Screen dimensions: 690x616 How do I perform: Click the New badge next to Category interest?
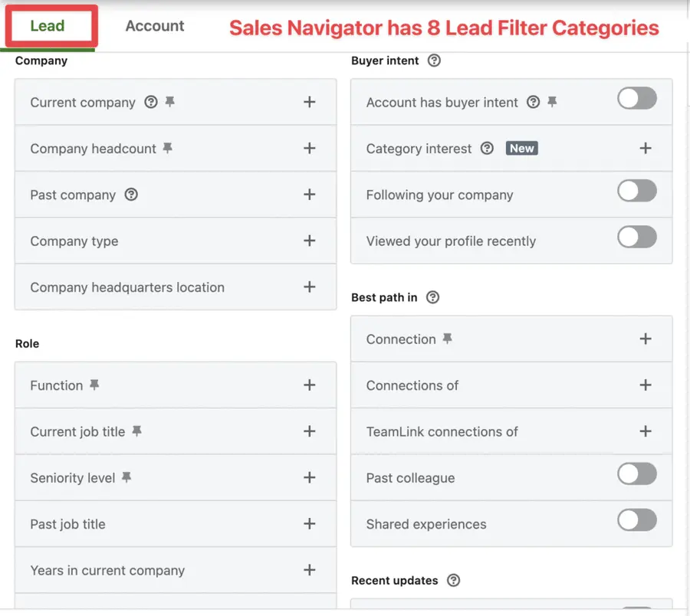[521, 148]
